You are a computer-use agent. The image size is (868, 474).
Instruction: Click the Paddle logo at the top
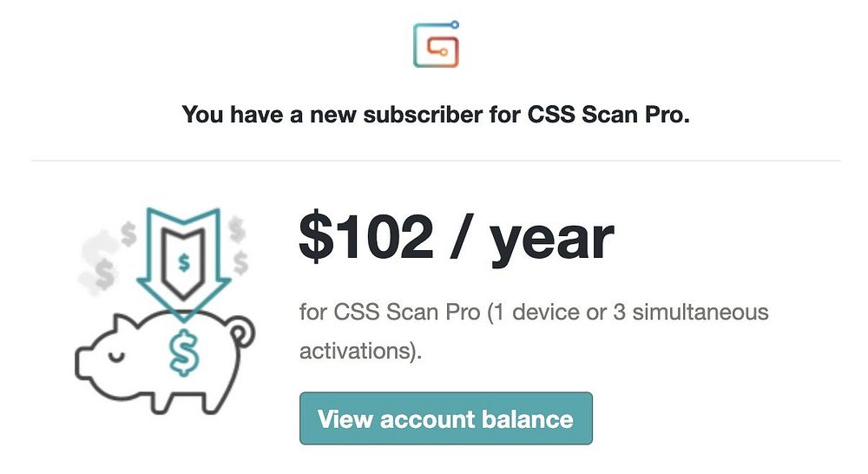pos(437,44)
